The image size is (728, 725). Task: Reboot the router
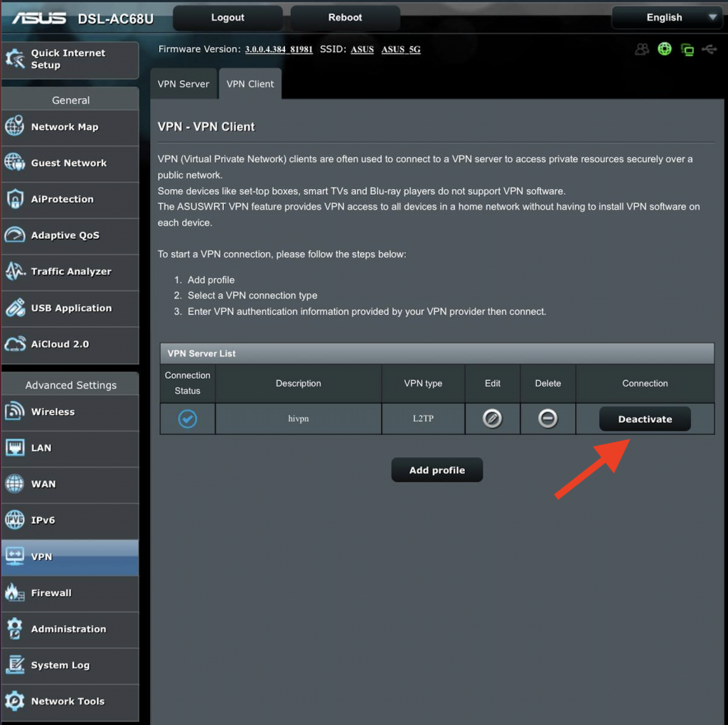coord(345,18)
